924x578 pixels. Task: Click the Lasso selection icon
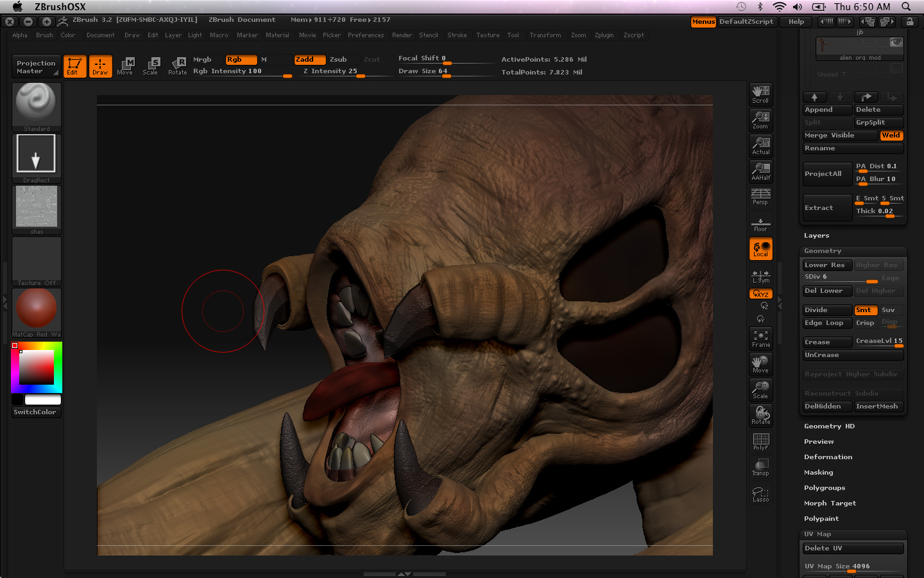point(760,493)
